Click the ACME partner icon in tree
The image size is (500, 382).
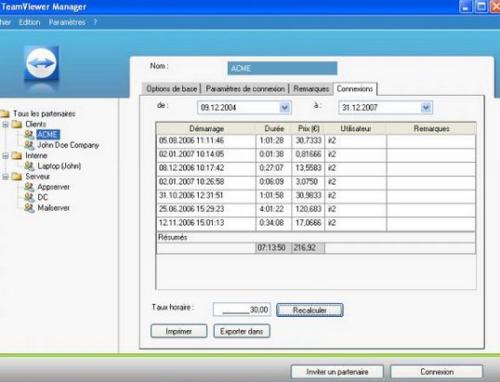coord(29,134)
